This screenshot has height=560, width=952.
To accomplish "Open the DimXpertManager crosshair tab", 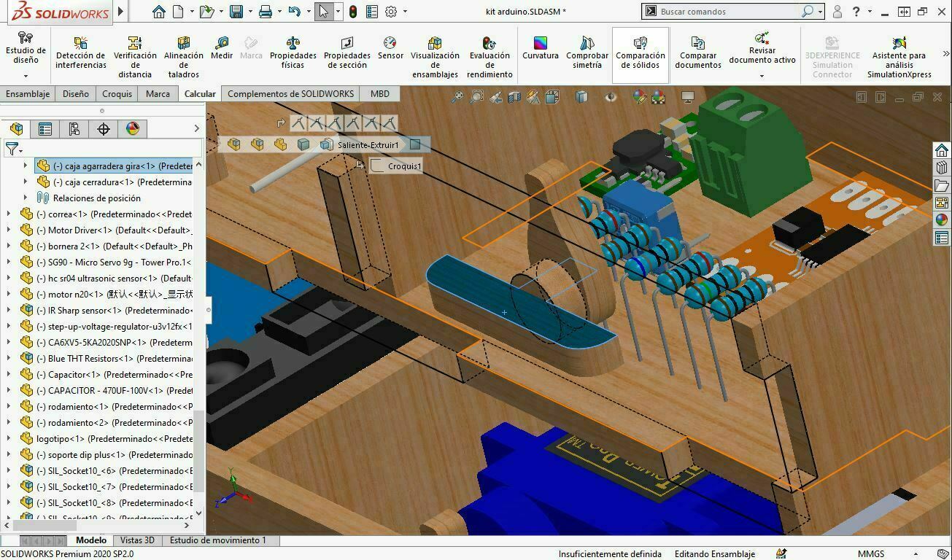I will (x=103, y=129).
